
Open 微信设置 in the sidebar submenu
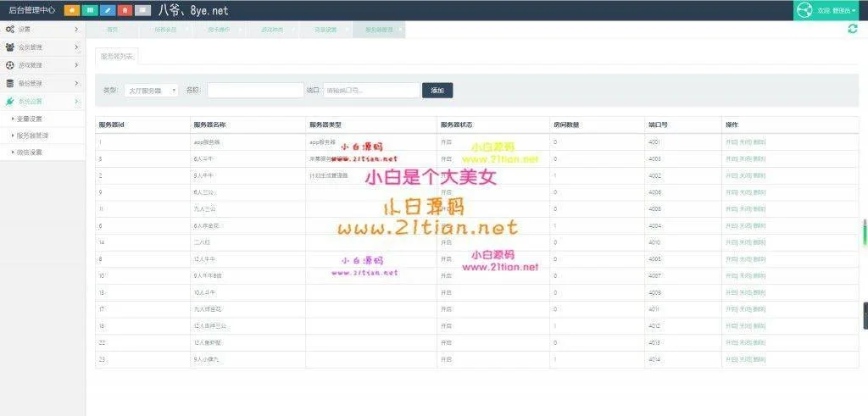(30, 153)
